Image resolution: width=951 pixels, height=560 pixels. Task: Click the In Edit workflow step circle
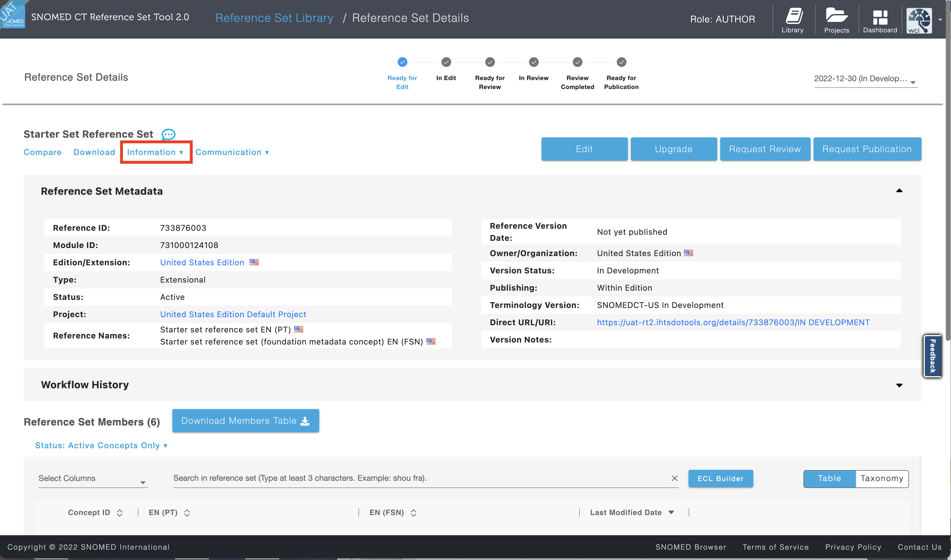tap(446, 62)
